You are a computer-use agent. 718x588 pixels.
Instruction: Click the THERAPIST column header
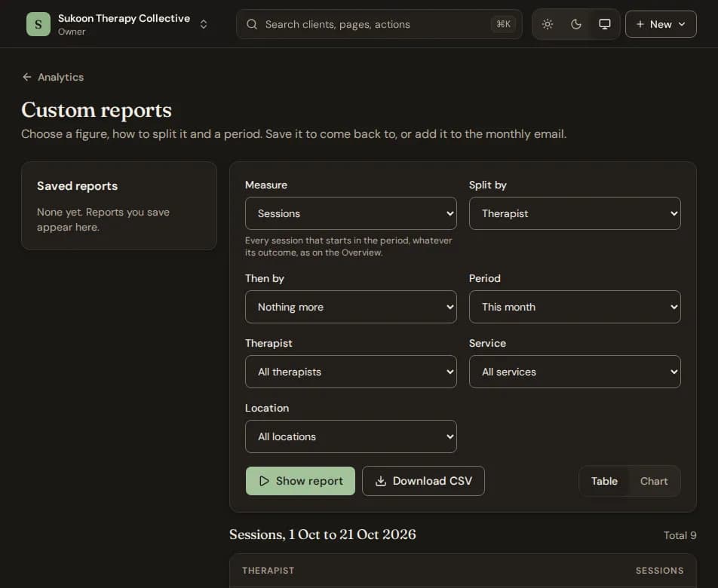[x=268, y=571]
